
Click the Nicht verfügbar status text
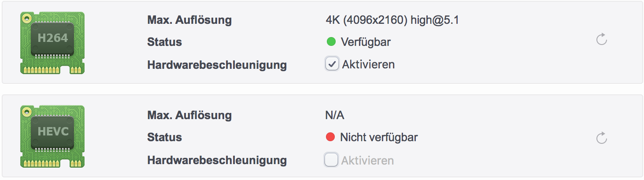(x=379, y=137)
